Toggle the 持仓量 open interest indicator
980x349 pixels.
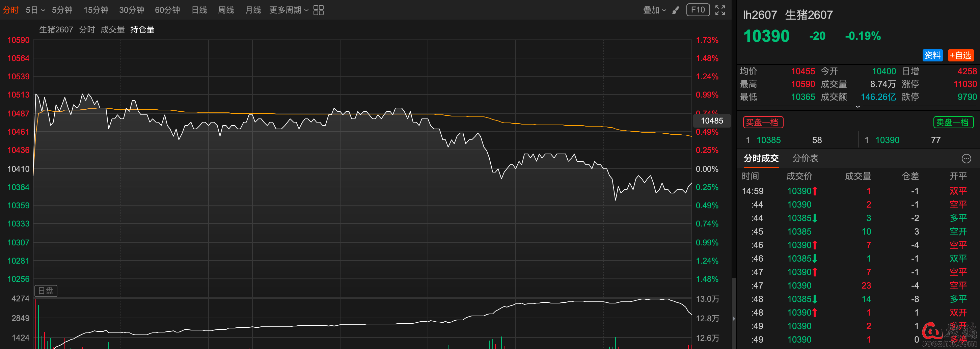[142, 30]
